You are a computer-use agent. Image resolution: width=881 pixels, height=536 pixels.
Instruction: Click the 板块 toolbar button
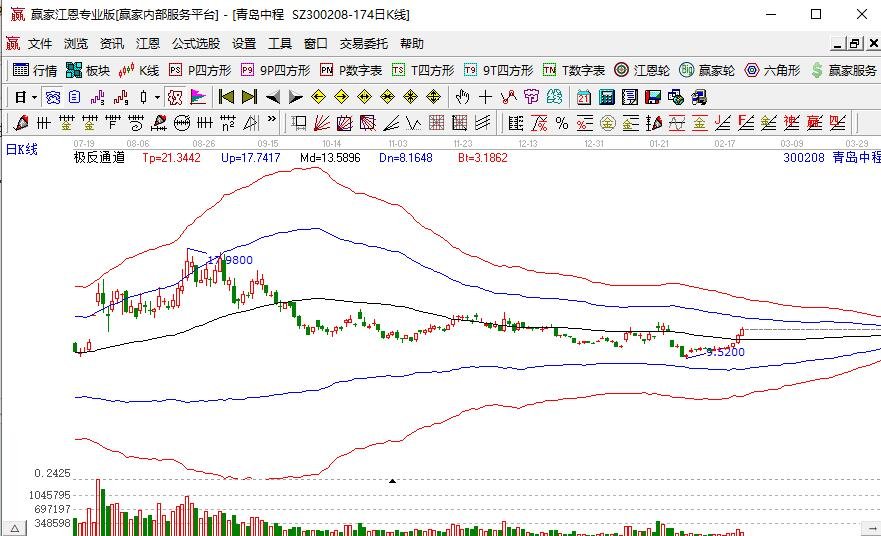tap(88, 70)
